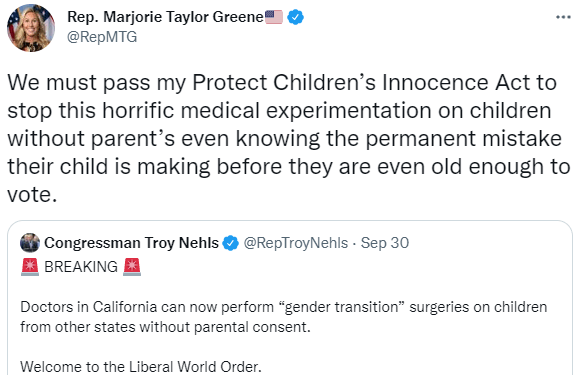Click Marjorie Taylor Greene's profile avatar
584x375 pixels.
(31, 28)
